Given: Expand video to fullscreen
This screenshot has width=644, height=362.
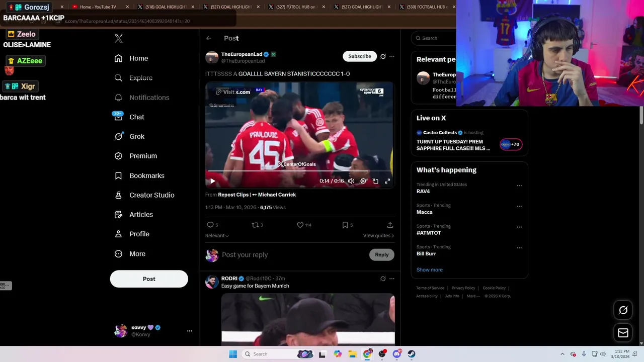Looking at the screenshot, I should coord(387,181).
